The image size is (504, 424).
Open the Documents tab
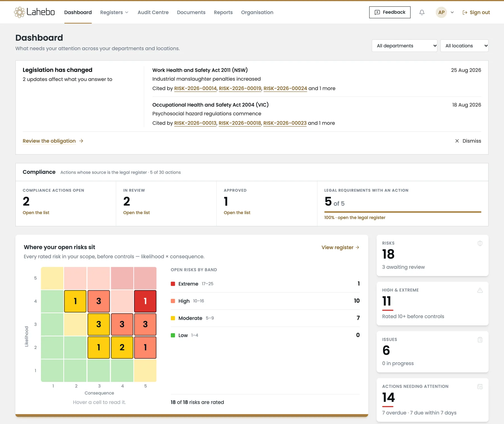pyautogui.click(x=191, y=12)
